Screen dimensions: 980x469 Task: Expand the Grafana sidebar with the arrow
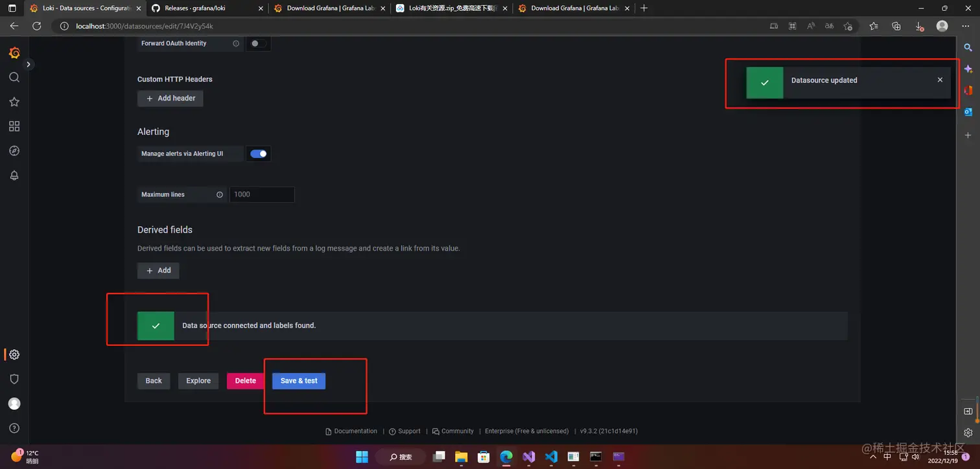coord(29,64)
